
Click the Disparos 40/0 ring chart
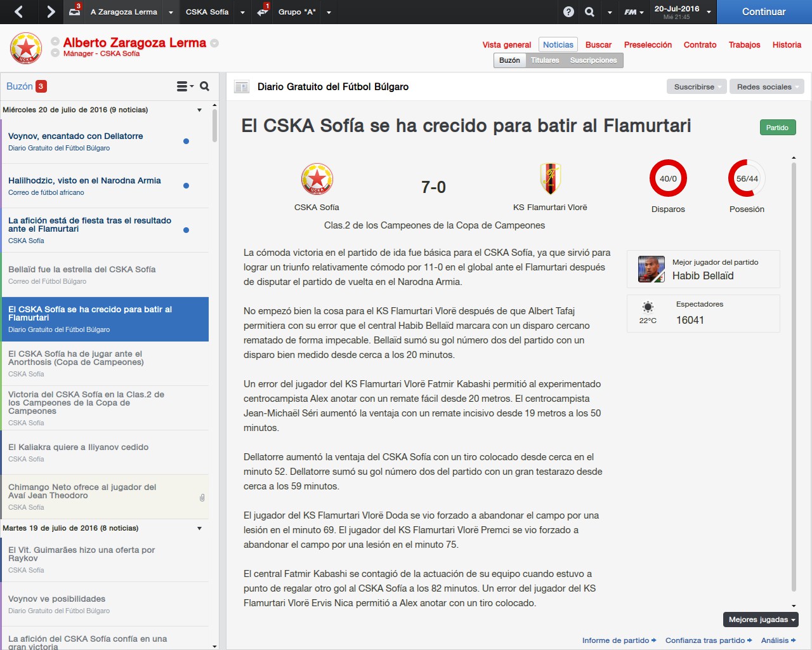(x=668, y=178)
